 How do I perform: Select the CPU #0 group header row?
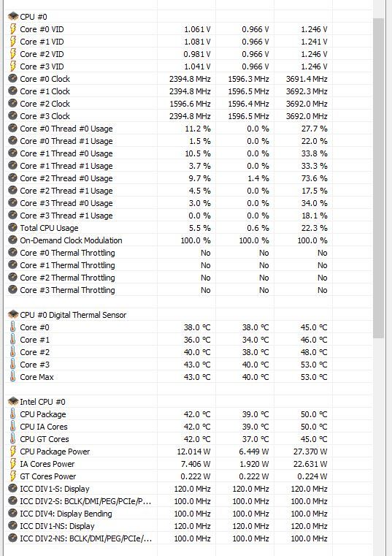click(188, 16)
